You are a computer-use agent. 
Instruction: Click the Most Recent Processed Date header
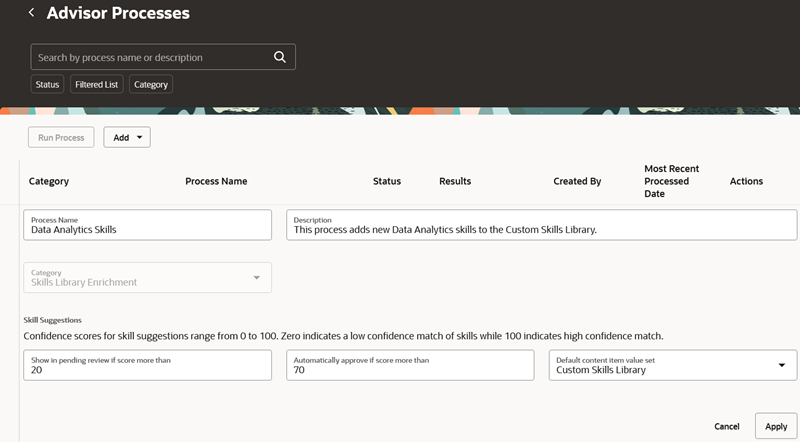671,181
